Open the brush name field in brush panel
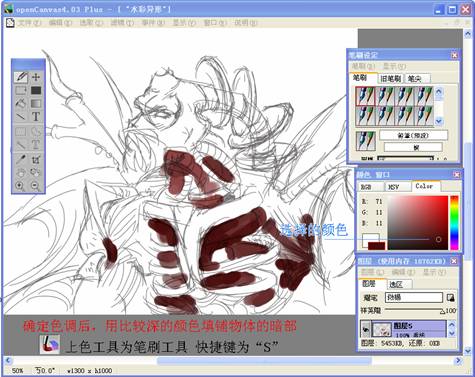 coord(413,135)
